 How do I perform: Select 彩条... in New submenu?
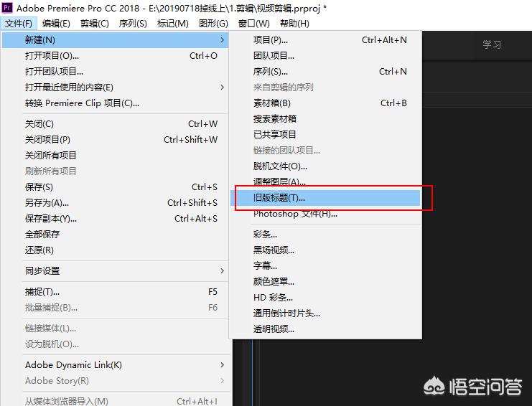click(x=325, y=234)
